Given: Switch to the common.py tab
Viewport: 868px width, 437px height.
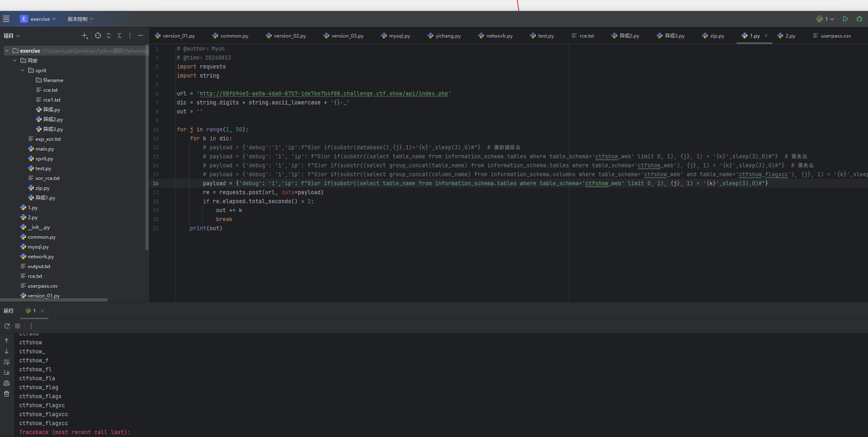Looking at the screenshot, I should click(x=230, y=36).
